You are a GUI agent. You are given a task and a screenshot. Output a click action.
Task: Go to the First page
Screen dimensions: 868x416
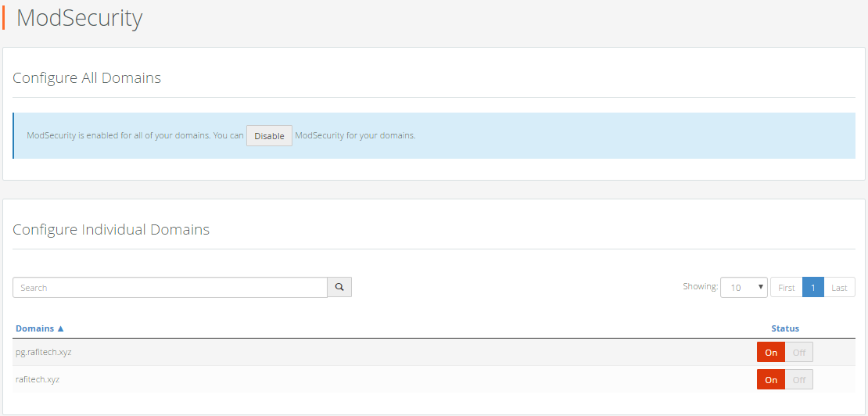[x=786, y=287]
